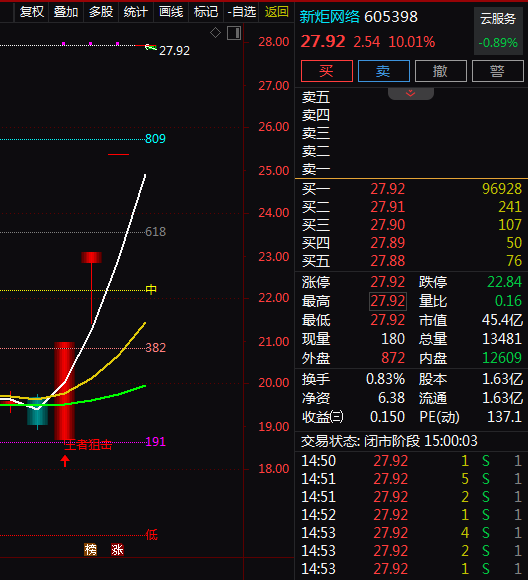Click the 618 Fibonacci level label
Screen dimensions: 528x580
click(x=155, y=232)
